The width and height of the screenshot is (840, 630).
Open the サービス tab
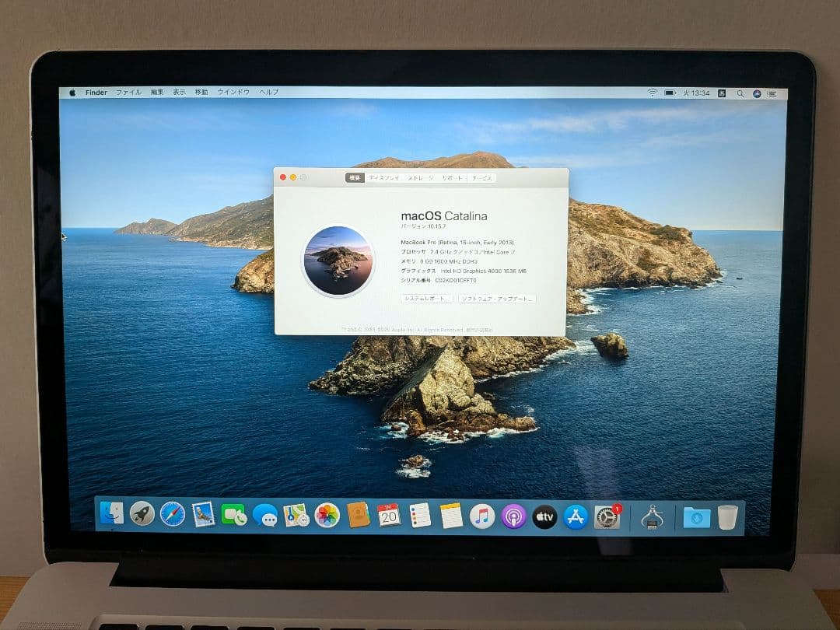coord(481,178)
